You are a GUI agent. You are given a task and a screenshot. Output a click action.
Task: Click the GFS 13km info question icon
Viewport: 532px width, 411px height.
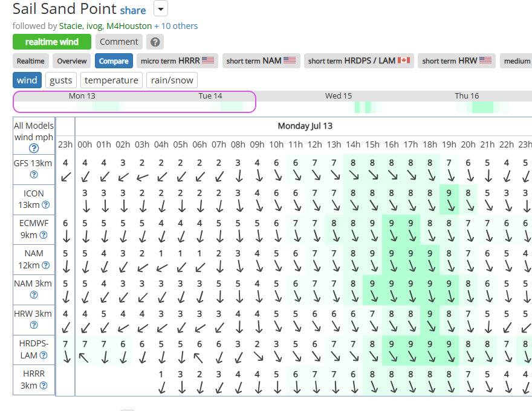click(x=34, y=175)
